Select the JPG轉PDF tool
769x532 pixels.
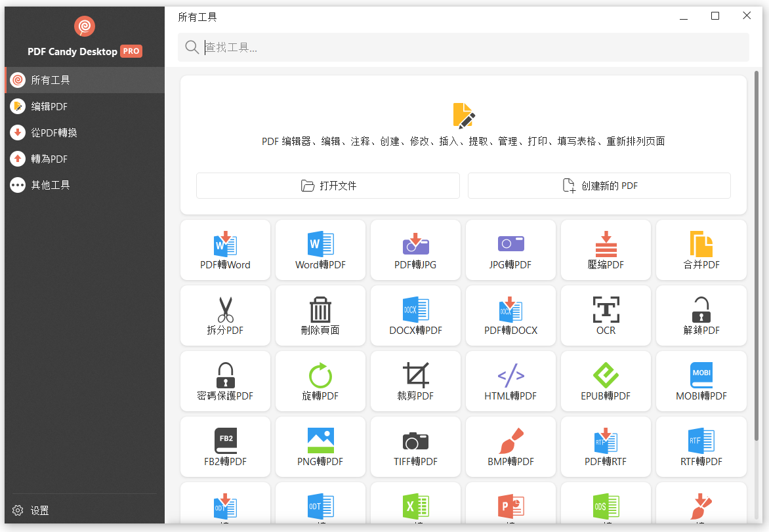[510, 250]
